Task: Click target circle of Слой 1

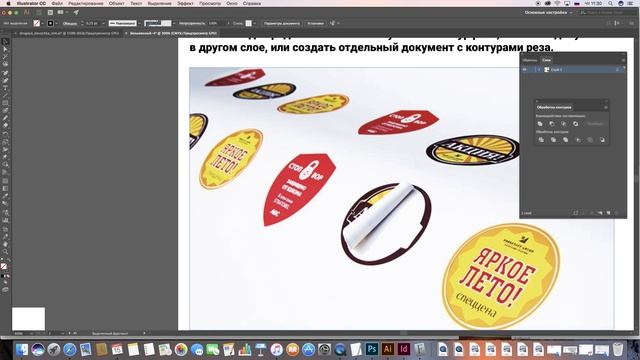Action: click(x=617, y=70)
